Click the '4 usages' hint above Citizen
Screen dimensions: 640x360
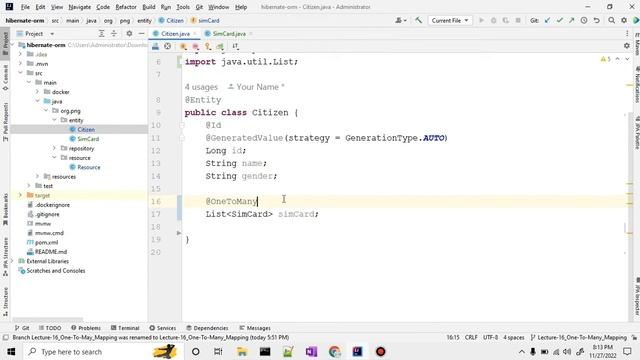pos(201,87)
